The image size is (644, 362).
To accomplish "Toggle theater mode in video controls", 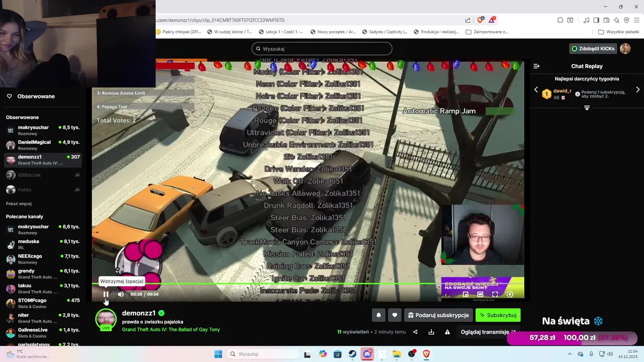I will tap(480, 294).
